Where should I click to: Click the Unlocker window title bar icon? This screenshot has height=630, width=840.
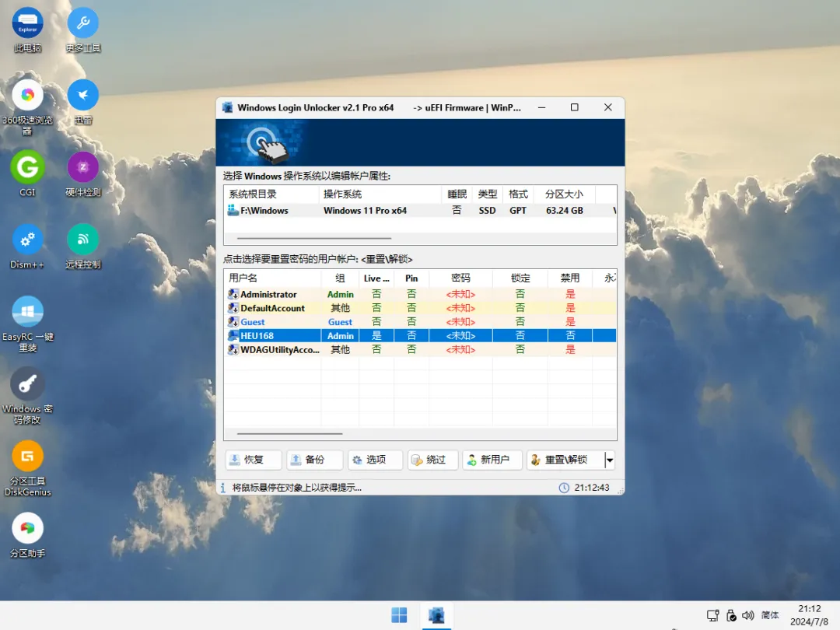pyautogui.click(x=228, y=107)
